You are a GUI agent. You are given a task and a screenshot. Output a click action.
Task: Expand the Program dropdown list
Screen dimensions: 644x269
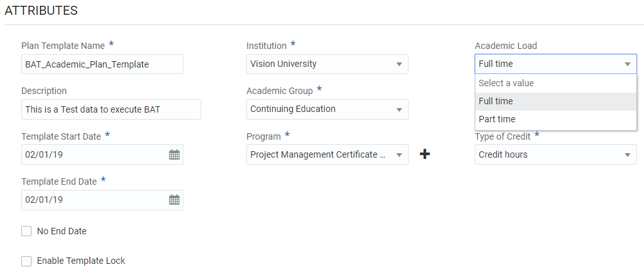[x=399, y=154]
